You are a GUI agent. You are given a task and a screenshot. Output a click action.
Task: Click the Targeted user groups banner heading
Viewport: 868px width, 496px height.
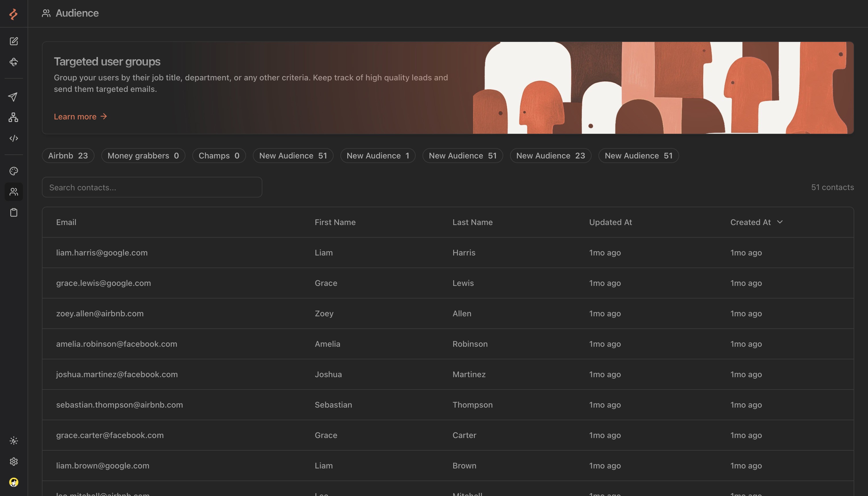coord(107,61)
